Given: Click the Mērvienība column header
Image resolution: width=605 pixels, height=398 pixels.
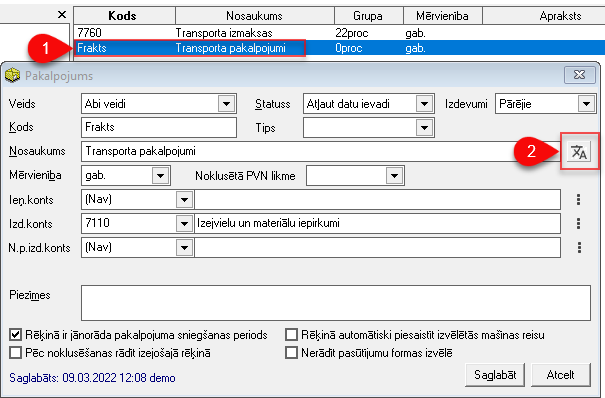Looking at the screenshot, I should pos(443,16).
